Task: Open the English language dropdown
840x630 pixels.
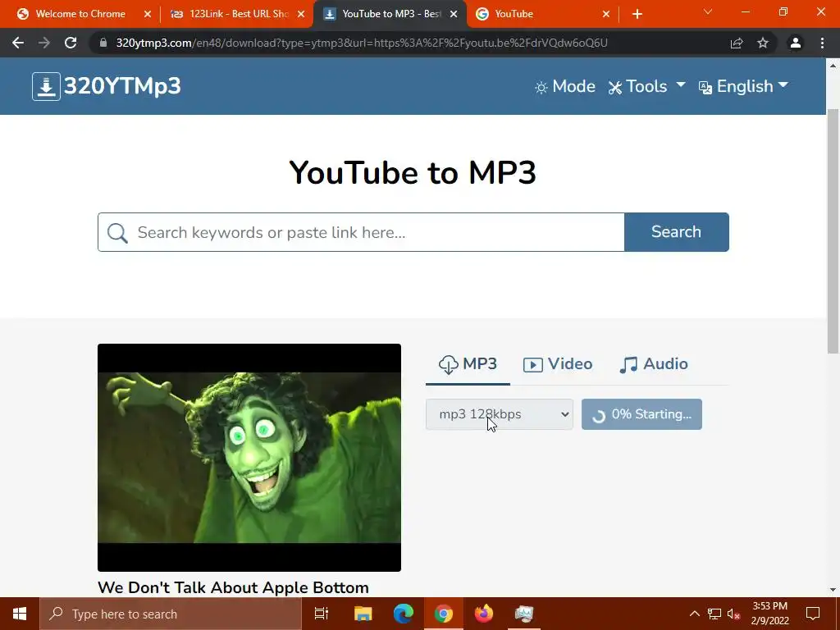Action: click(743, 86)
